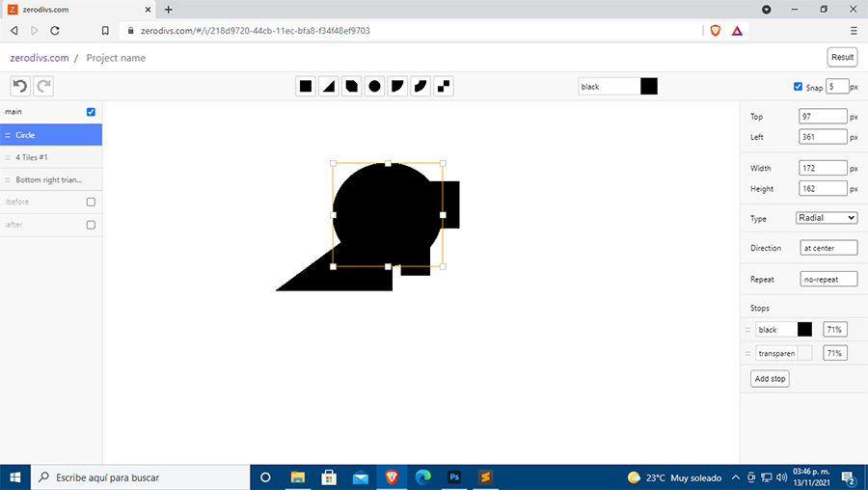Viewport: 868px width, 490px height.
Task: Select the square shape tool
Action: pos(306,87)
